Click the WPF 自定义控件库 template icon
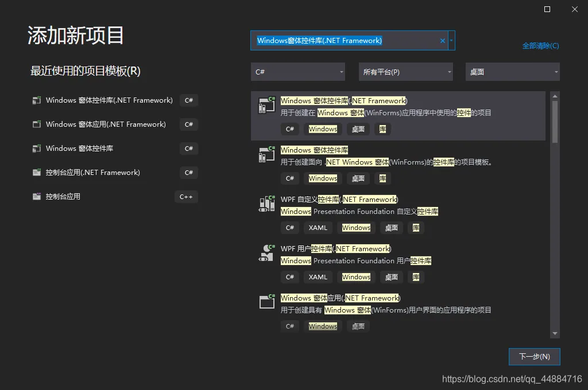 coord(266,204)
